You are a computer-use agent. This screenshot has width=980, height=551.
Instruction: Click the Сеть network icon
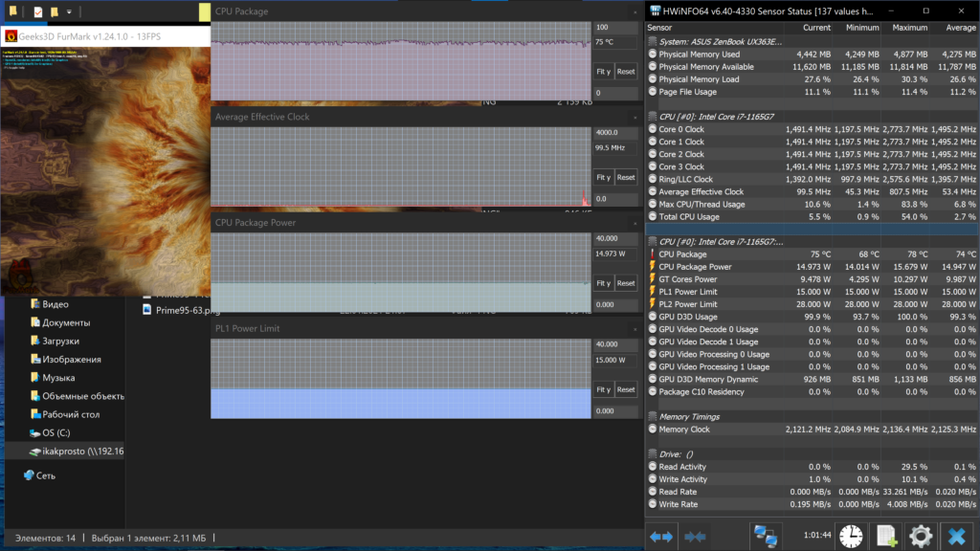[x=29, y=475]
